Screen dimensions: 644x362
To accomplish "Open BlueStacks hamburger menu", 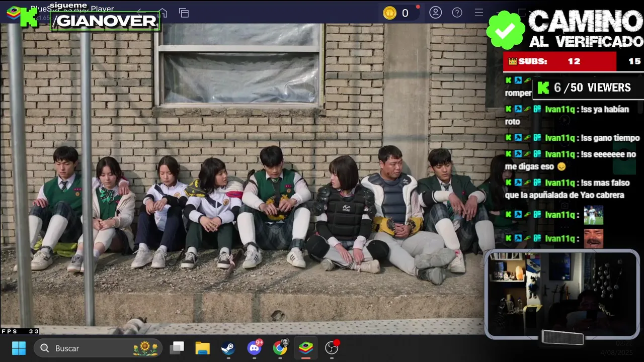I will tap(478, 13).
